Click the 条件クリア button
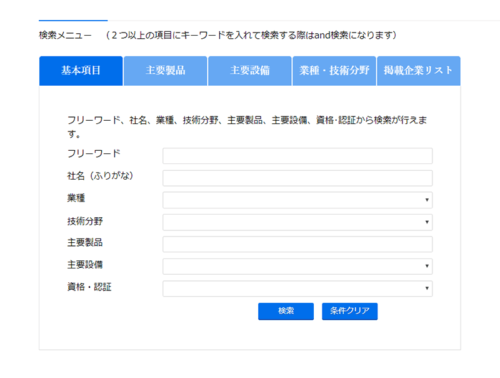Viewport: 500px width, 378px height. [x=350, y=311]
